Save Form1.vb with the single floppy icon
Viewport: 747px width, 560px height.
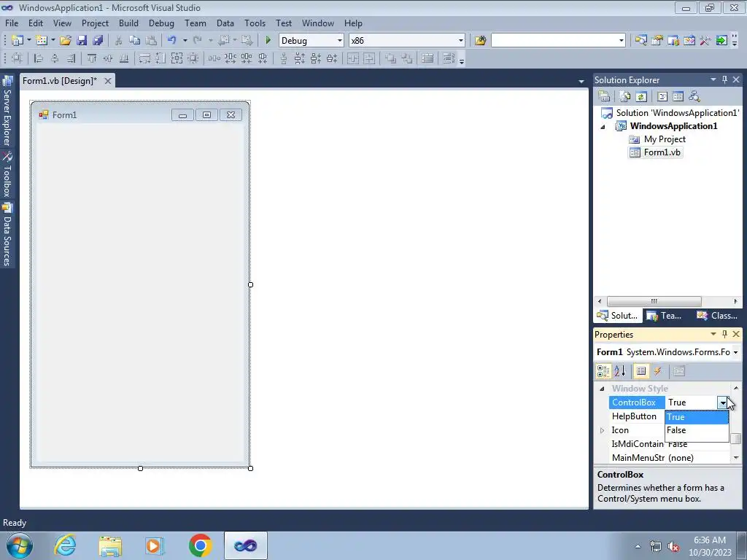(x=82, y=41)
